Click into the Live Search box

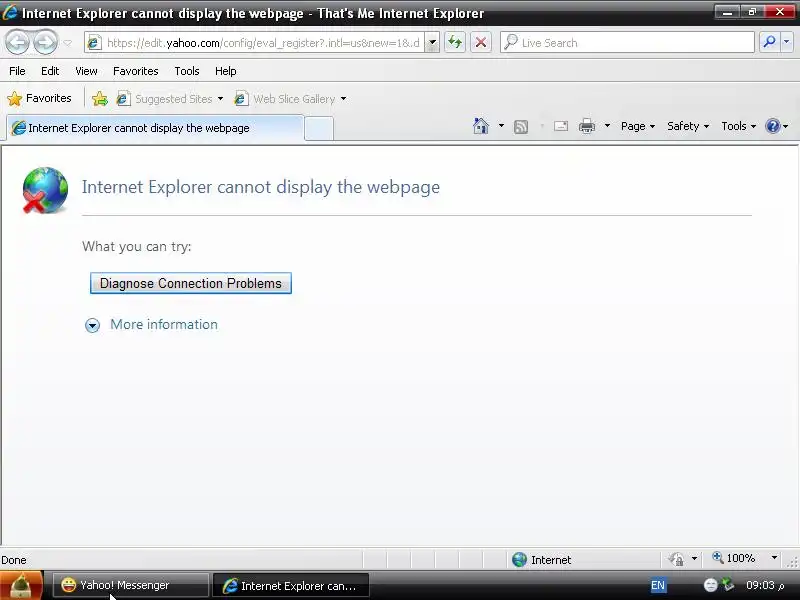627,43
